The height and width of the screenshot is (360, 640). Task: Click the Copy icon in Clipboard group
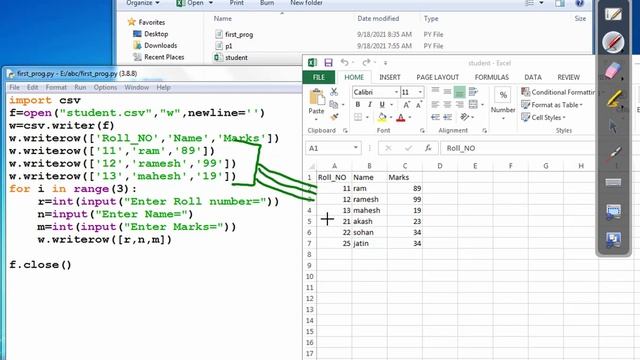point(334,104)
